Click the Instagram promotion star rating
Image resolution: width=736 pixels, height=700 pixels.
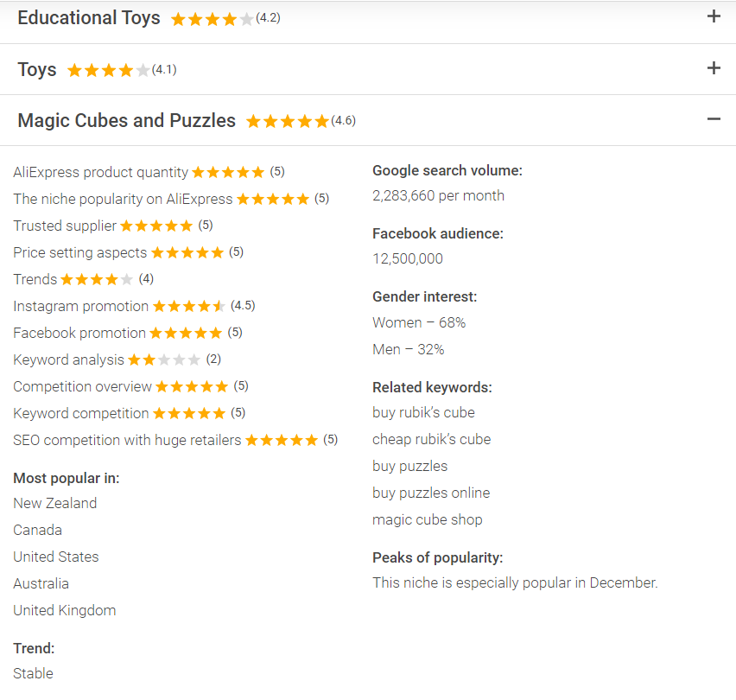189,306
